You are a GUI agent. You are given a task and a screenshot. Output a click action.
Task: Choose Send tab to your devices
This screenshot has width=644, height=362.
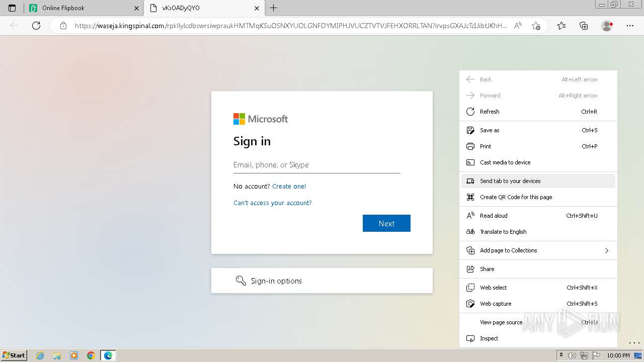(538, 181)
